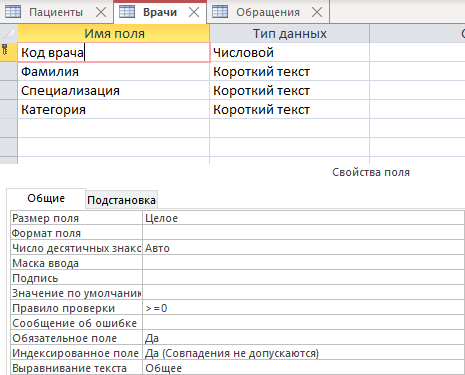Click the empty Сообщение об ошибке value

(303, 323)
